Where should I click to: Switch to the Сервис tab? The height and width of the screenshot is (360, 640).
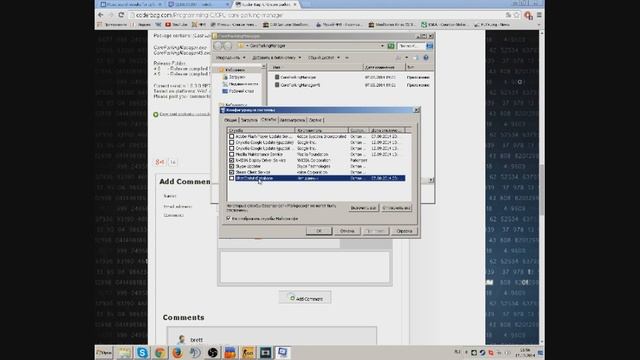pos(315,120)
